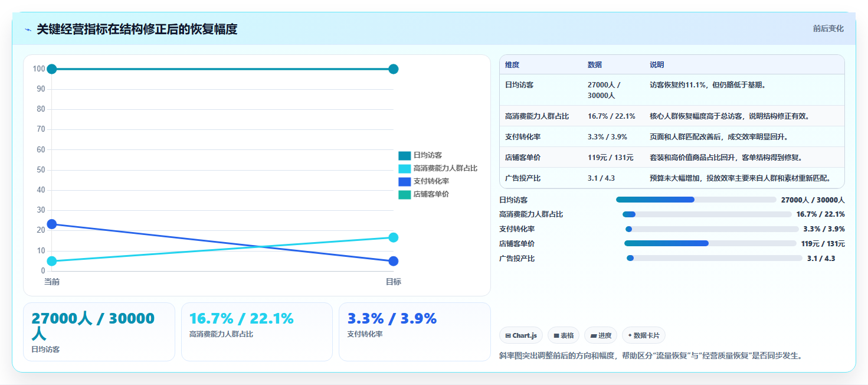Click the 高消费能力人群占比 chart point at 目标
The width and height of the screenshot is (868, 385).
[x=394, y=237]
